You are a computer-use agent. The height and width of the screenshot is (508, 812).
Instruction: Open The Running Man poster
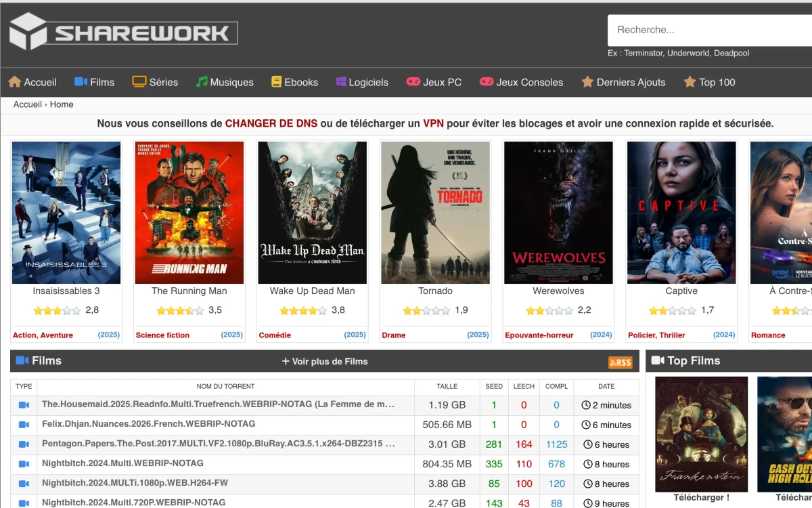coord(189,213)
